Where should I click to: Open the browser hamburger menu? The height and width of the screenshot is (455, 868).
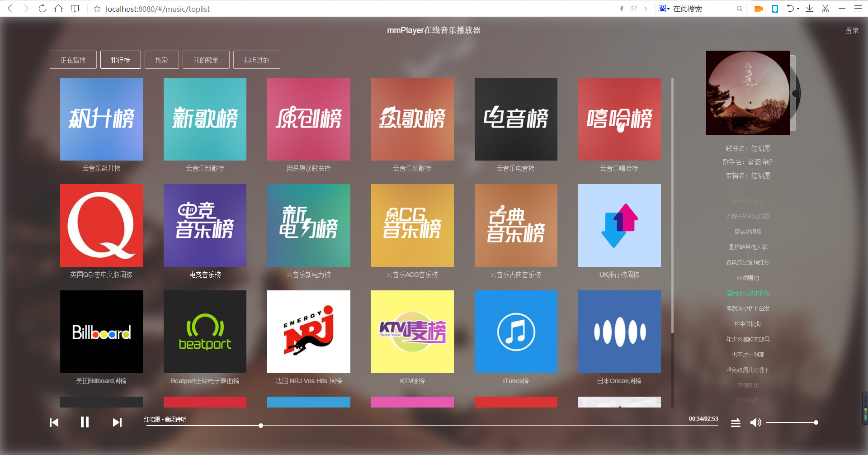(858, 9)
